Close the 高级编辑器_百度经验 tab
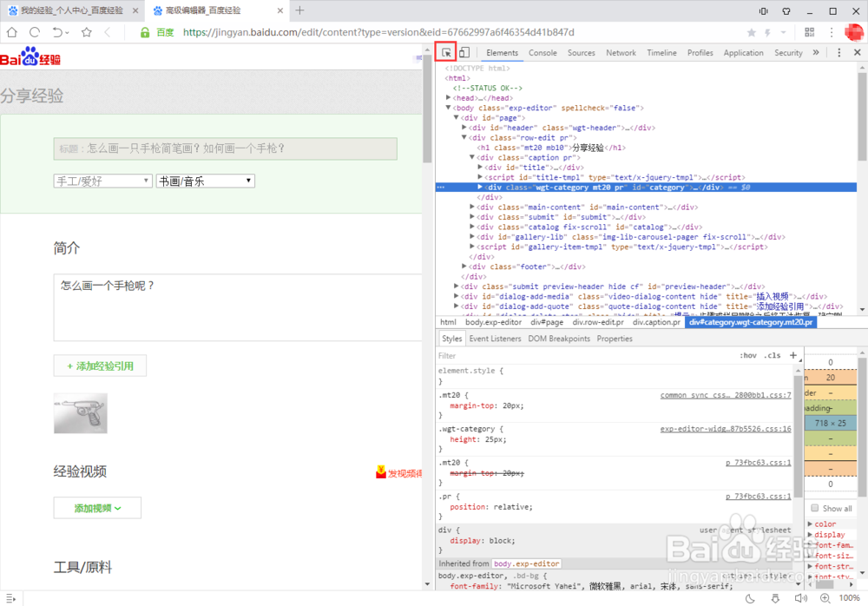 [x=280, y=10]
